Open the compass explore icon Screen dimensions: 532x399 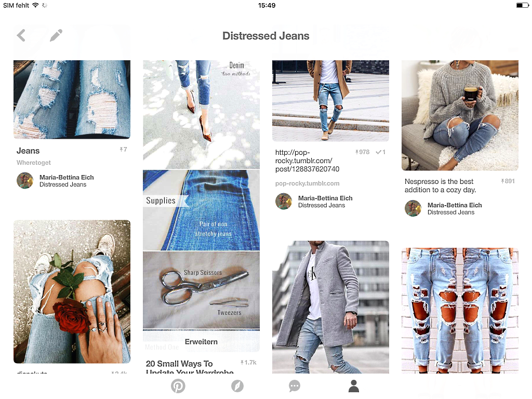(x=237, y=386)
